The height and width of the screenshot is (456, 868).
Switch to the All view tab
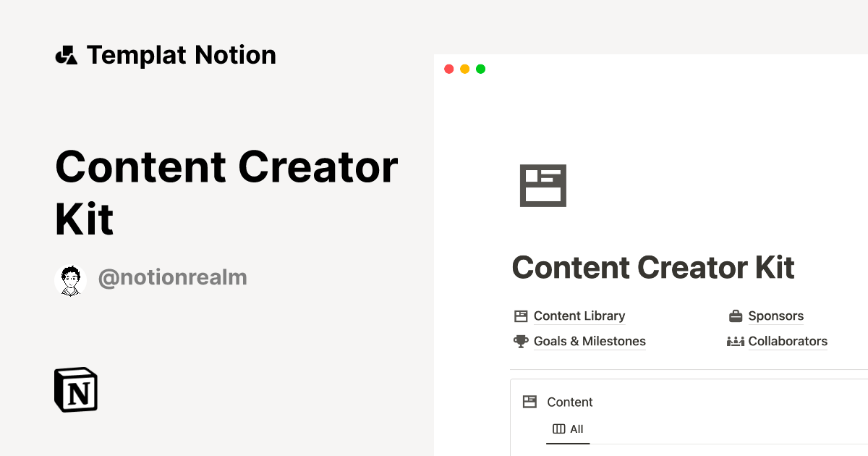point(568,429)
